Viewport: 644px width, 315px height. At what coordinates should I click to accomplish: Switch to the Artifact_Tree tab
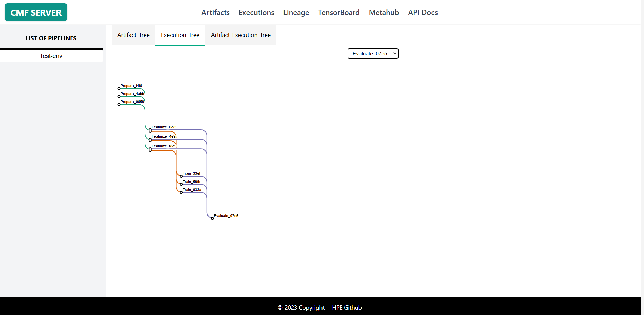coord(133,35)
